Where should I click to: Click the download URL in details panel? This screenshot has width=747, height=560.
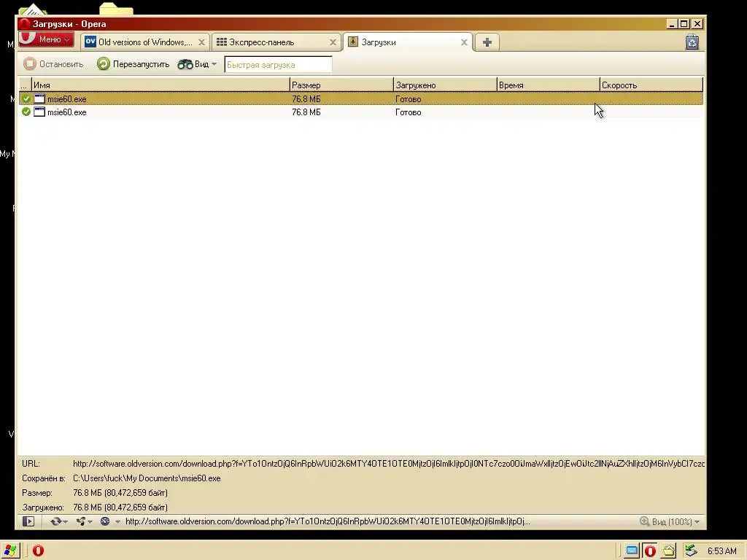click(389, 463)
